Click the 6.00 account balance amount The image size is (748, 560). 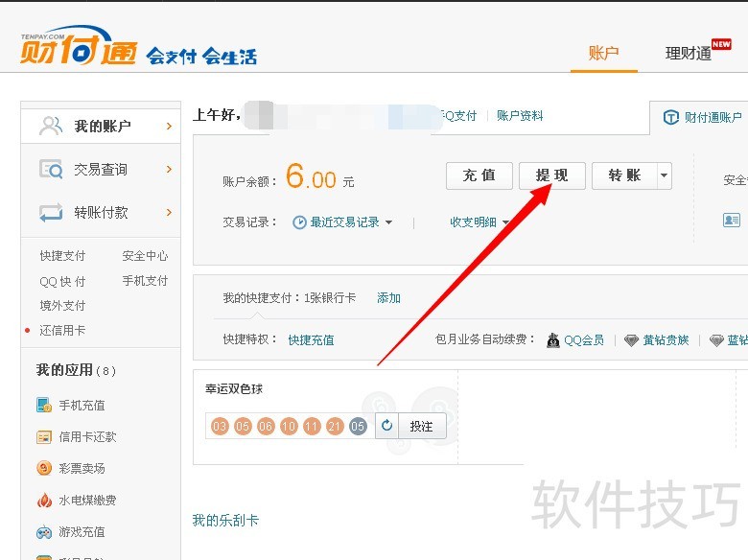pos(311,176)
